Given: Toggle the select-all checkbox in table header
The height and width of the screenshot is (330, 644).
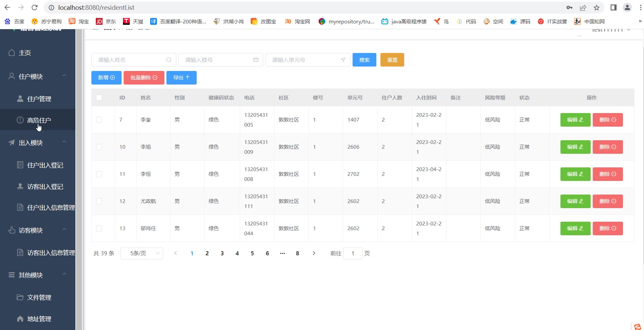Looking at the screenshot, I should [99, 98].
